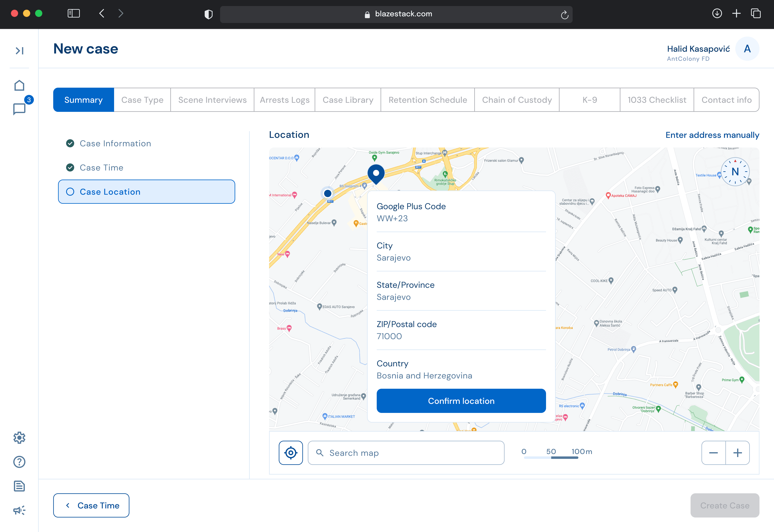Select the checked Case Information step
The image size is (774, 532).
(115, 143)
